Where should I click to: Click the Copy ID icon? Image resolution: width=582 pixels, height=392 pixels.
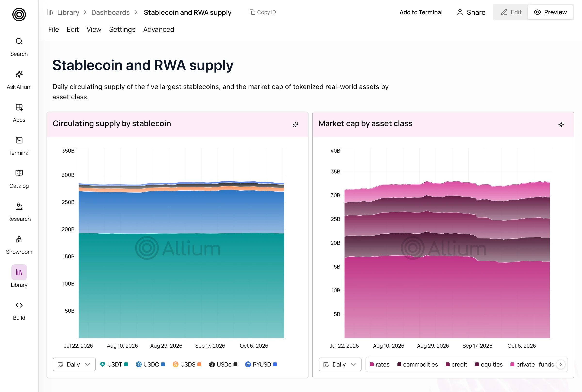252,12
